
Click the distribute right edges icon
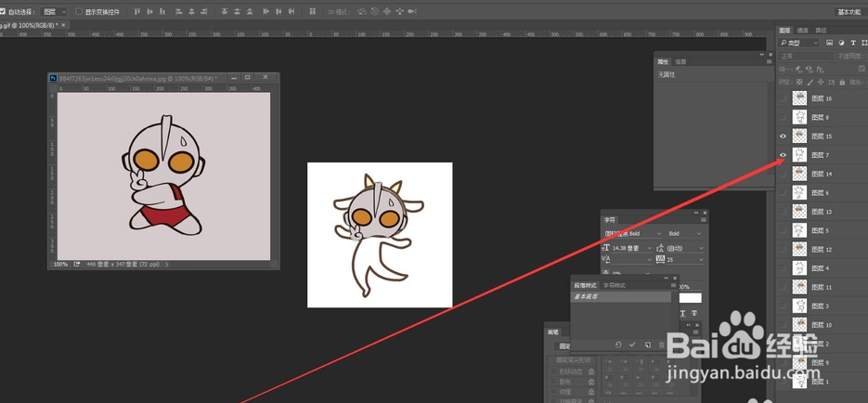point(291,12)
